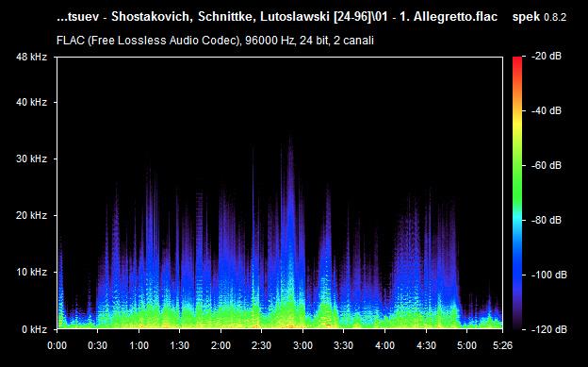Click the 40 kHz frequency axis label

(31, 102)
